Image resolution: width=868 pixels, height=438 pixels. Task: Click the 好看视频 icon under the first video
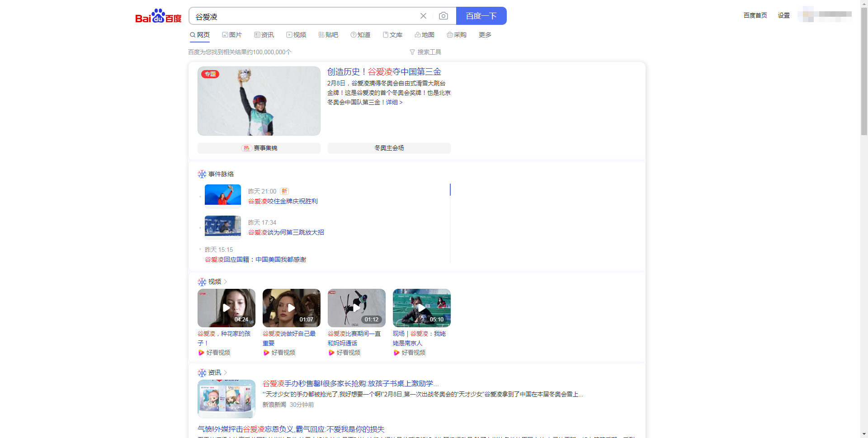tap(201, 353)
